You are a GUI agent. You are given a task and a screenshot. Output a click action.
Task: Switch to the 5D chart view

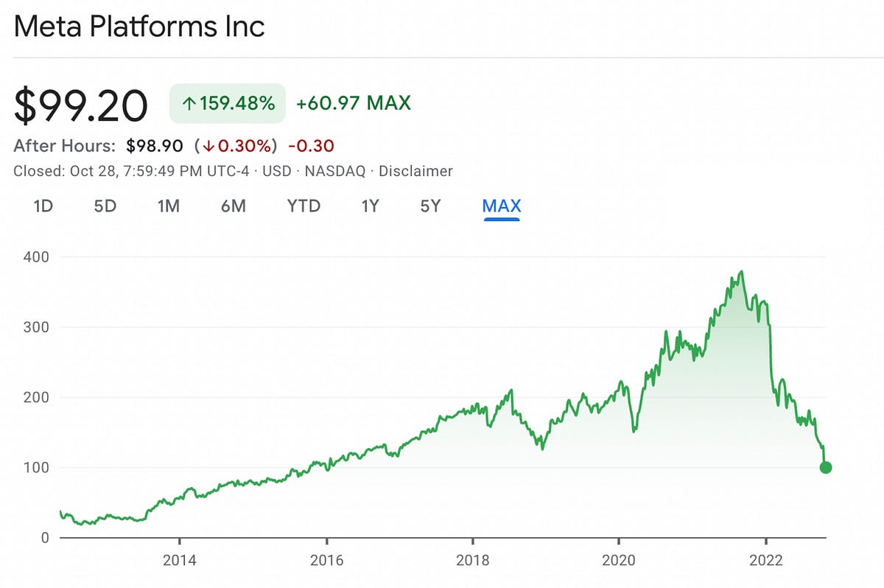105,206
